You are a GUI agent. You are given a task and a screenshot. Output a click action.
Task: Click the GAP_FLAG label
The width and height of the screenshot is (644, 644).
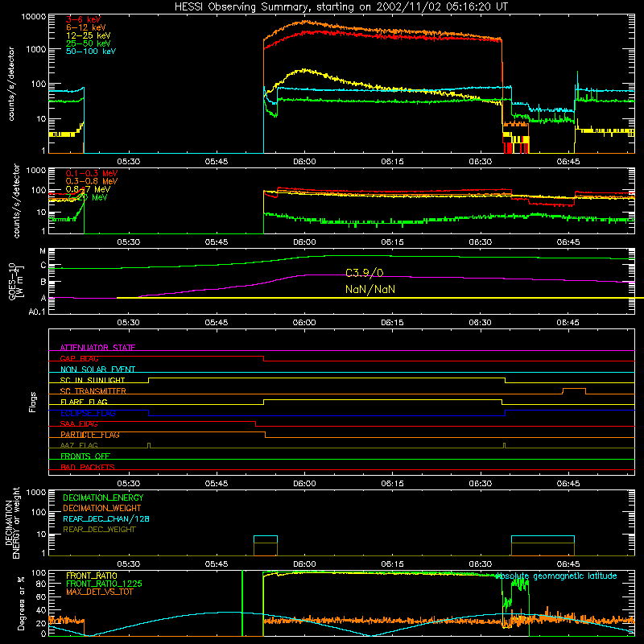[x=79, y=358]
